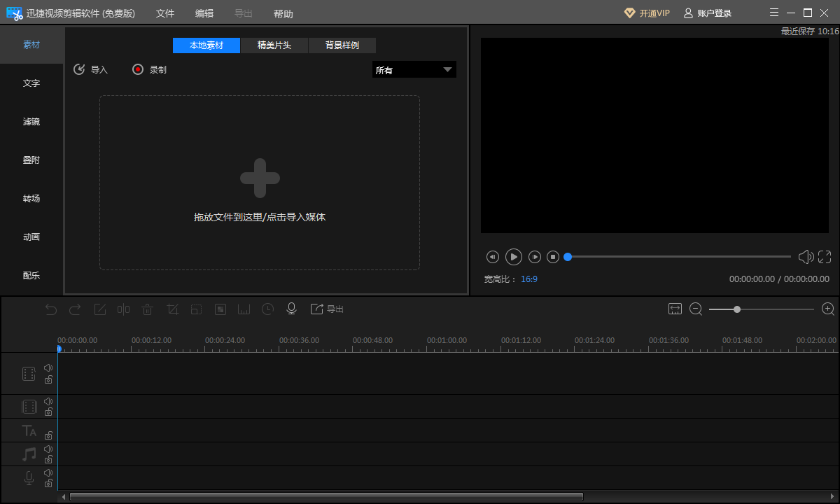
Task: Click the 导入 import button
Action: click(91, 69)
